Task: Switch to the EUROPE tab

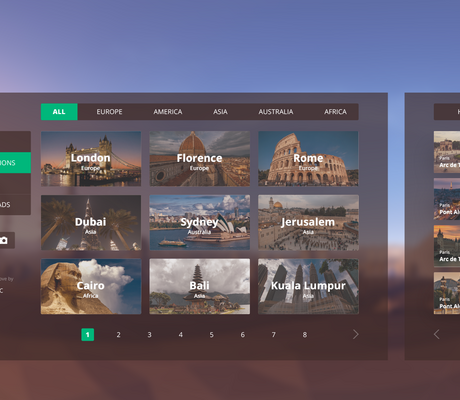Action: 109,112
